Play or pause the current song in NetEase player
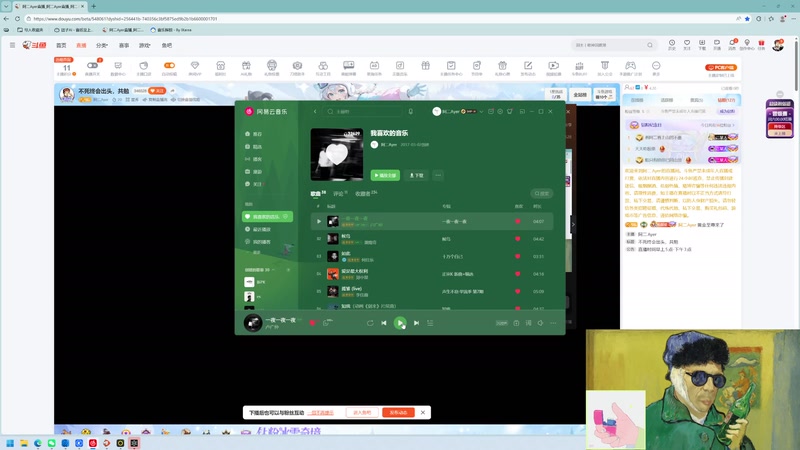This screenshot has height=450, width=800. click(x=400, y=322)
